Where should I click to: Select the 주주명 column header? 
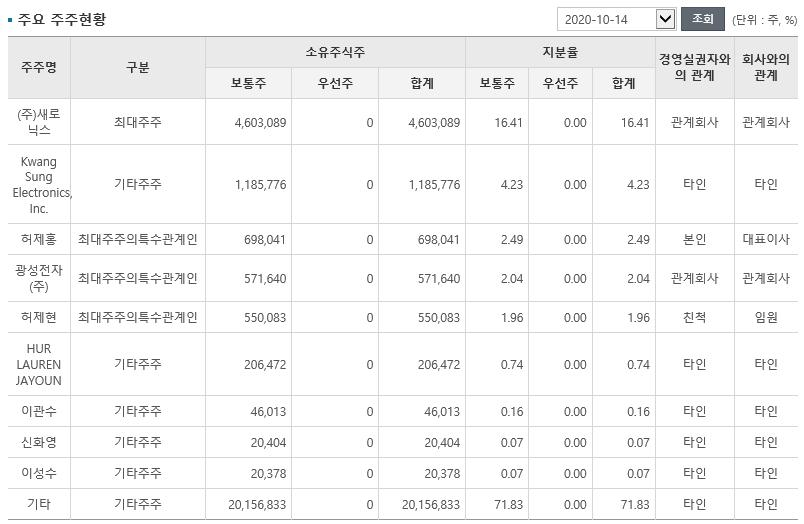click(x=39, y=67)
